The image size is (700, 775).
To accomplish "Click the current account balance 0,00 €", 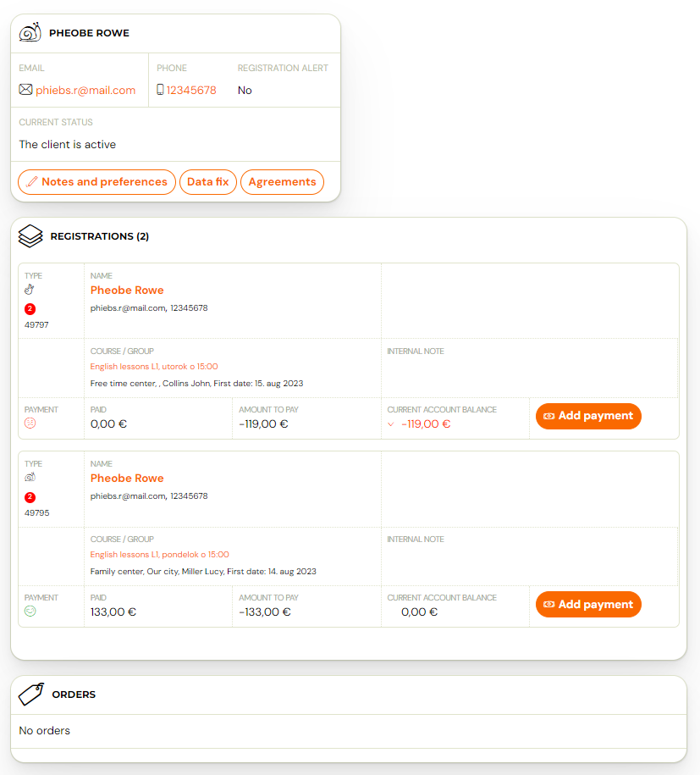I will [419, 612].
